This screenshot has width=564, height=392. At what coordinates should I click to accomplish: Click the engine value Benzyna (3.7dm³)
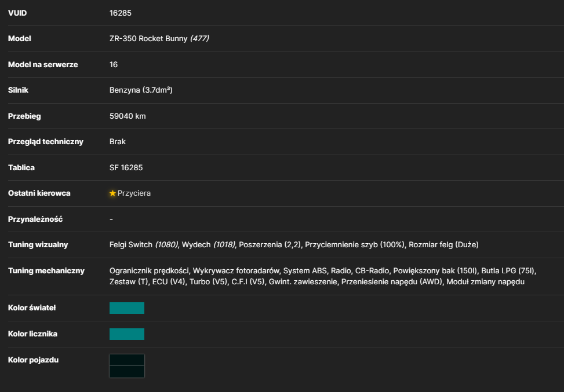[x=141, y=90]
